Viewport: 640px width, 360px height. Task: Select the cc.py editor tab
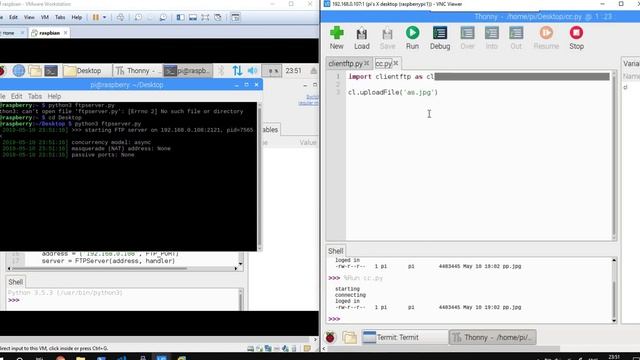[384, 64]
